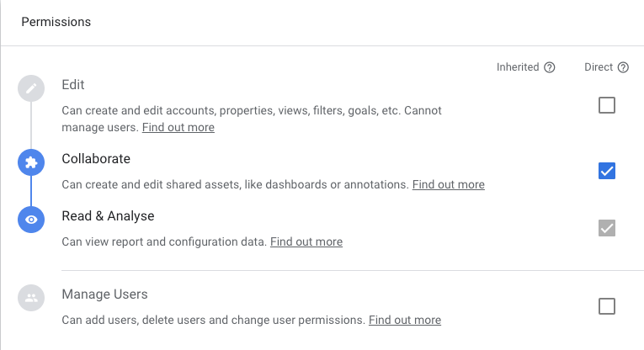Click the Manage Users title
The image size is (644, 350).
[104, 294]
